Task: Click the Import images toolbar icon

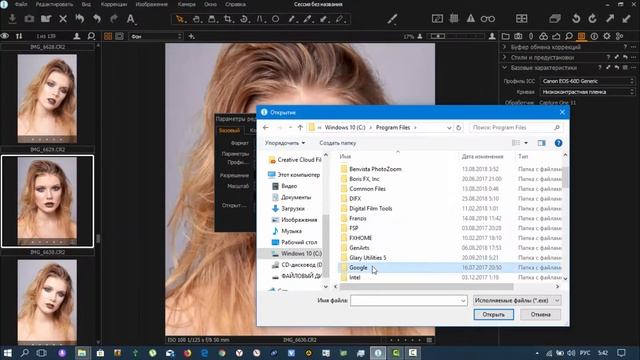Action: click(x=12, y=19)
